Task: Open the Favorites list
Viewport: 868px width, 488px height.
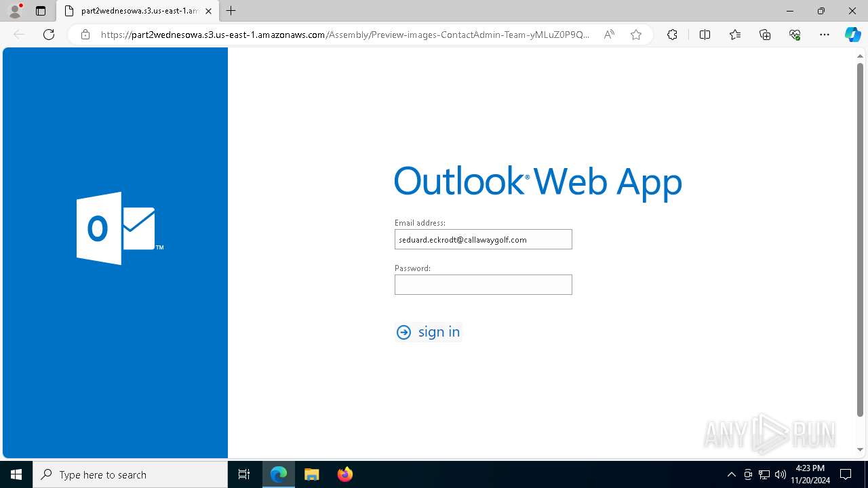Action: tap(735, 35)
